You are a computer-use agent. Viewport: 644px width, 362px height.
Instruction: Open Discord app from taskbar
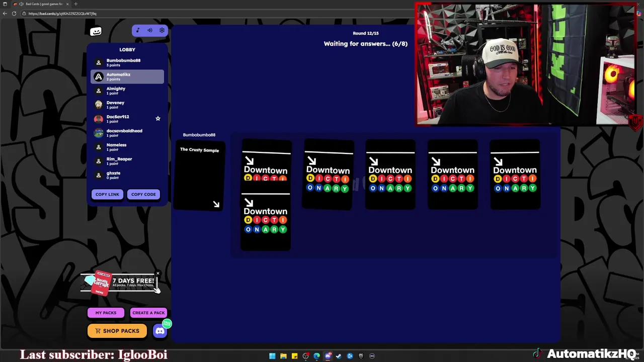coord(328,356)
